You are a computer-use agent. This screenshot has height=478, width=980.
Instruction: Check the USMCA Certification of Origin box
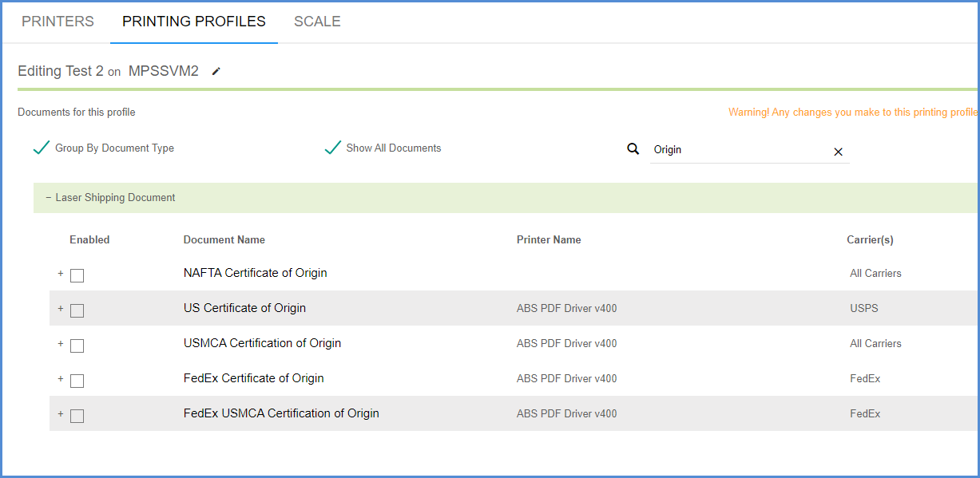pyautogui.click(x=76, y=346)
